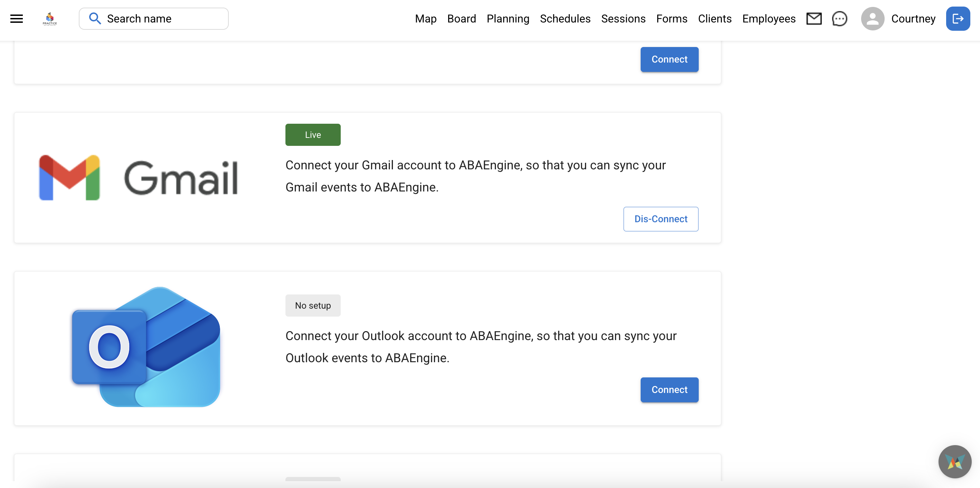This screenshot has width=980, height=488.
Task: Open the Board menu item
Action: 461,19
